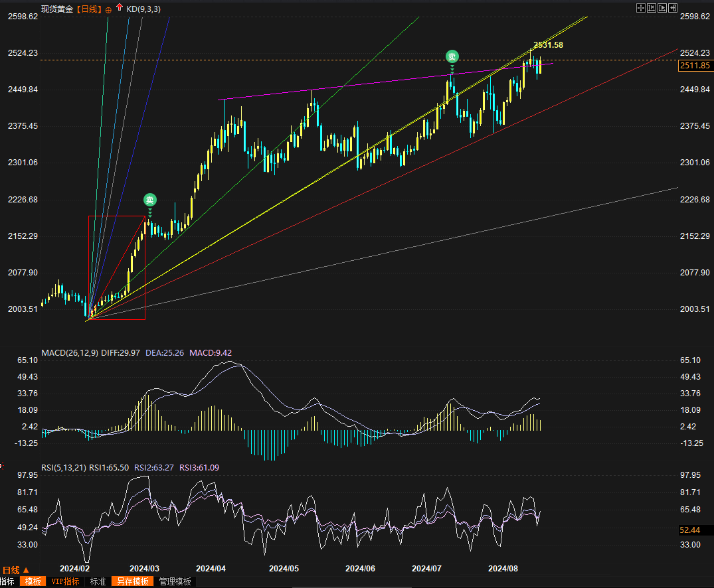714x588 pixels.
Task: Click the scroll-chart-left axis icon
Action: click(x=652, y=8)
